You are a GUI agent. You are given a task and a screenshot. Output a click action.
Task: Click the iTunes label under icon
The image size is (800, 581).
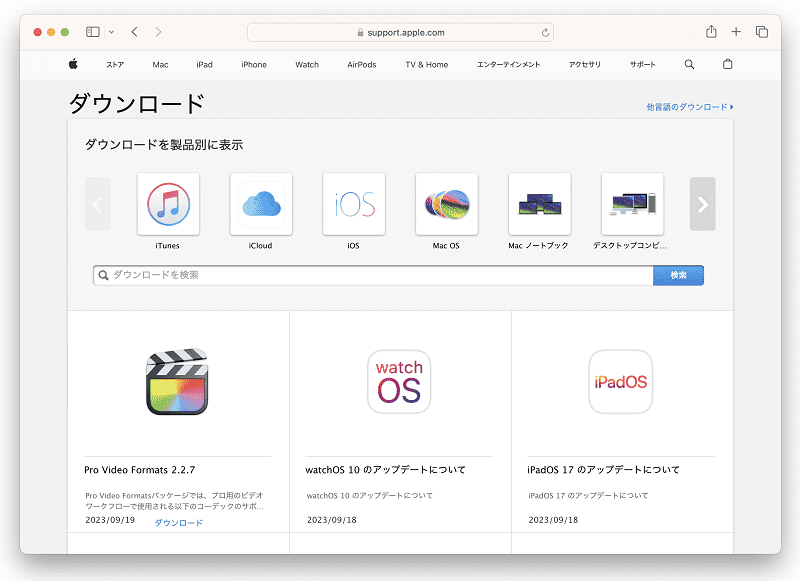tap(167, 246)
